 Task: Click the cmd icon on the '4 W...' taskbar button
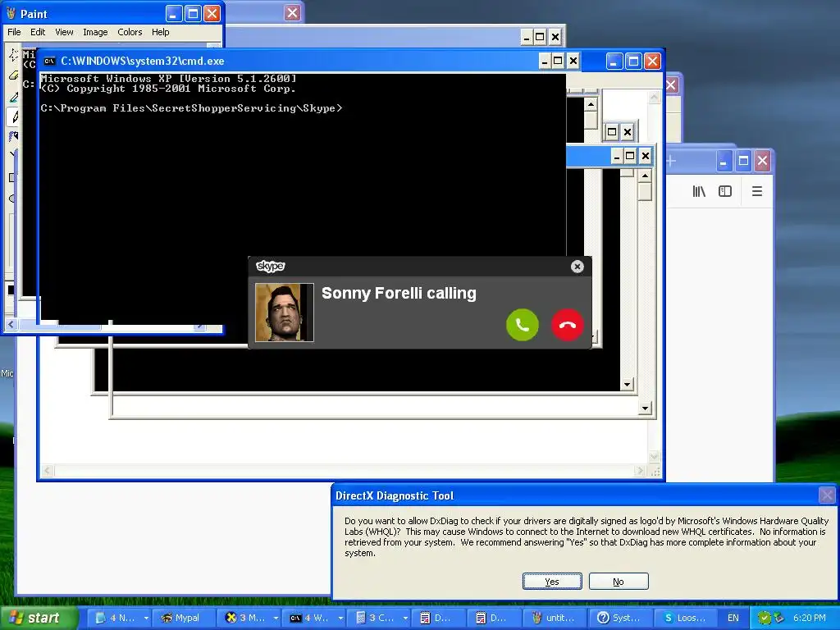click(295, 618)
